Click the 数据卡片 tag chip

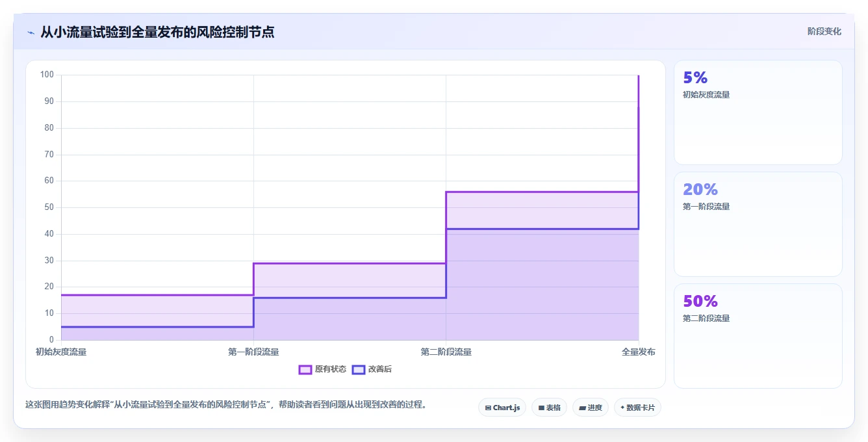pyautogui.click(x=637, y=408)
